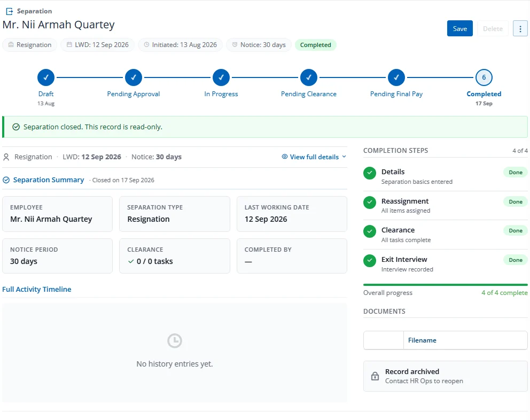Select the Exit Interview step checkmark
530x420 pixels.
tap(370, 261)
